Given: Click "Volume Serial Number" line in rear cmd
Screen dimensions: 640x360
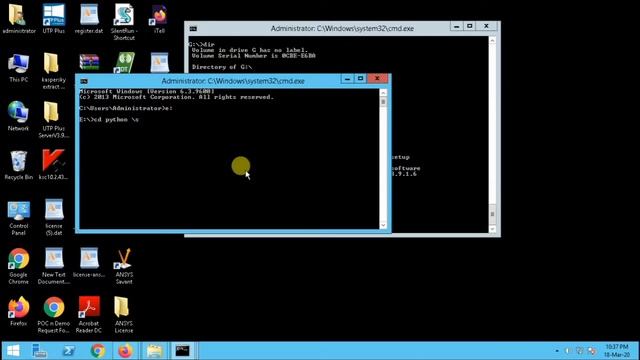Looking at the screenshot, I should point(253,56).
